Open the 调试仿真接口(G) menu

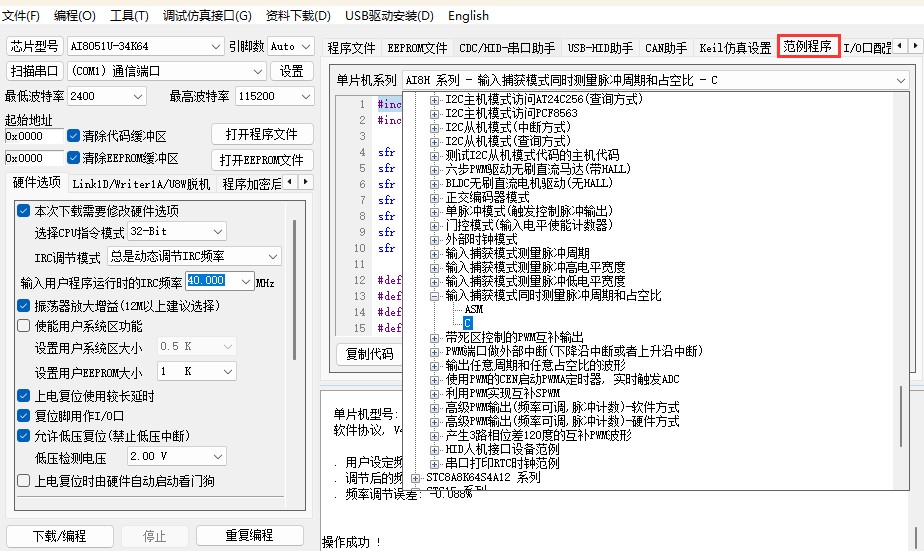click(x=207, y=15)
